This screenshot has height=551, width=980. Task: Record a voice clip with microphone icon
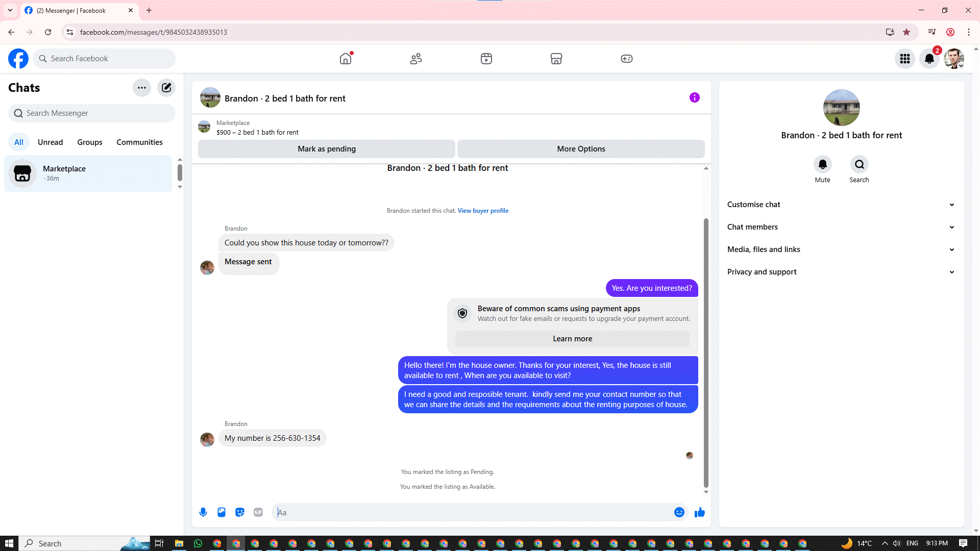203,512
